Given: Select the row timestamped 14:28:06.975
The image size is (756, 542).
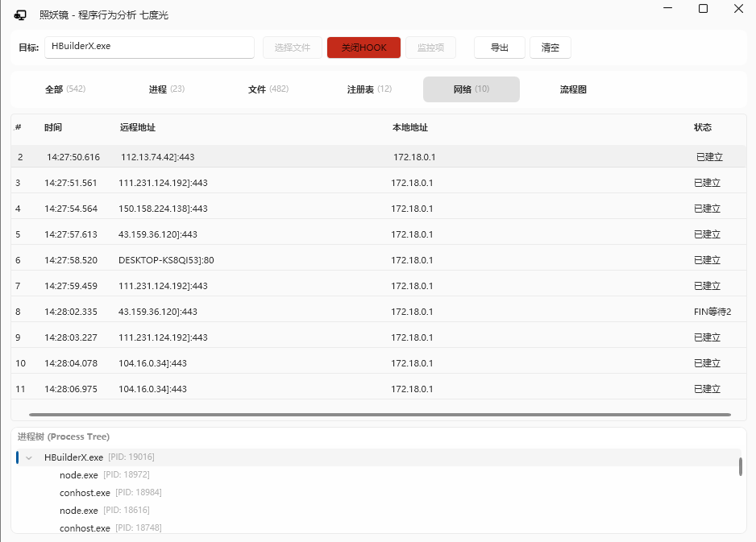Looking at the screenshot, I should [379, 389].
